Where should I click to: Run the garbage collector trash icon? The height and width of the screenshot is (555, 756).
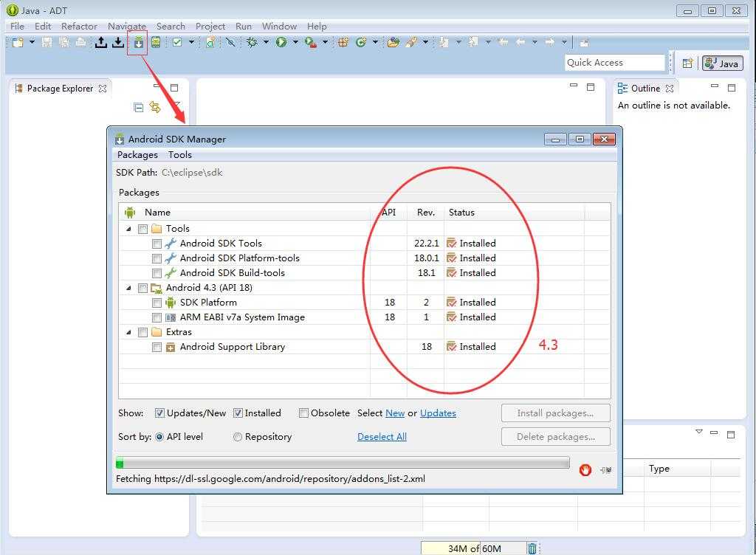(x=532, y=548)
